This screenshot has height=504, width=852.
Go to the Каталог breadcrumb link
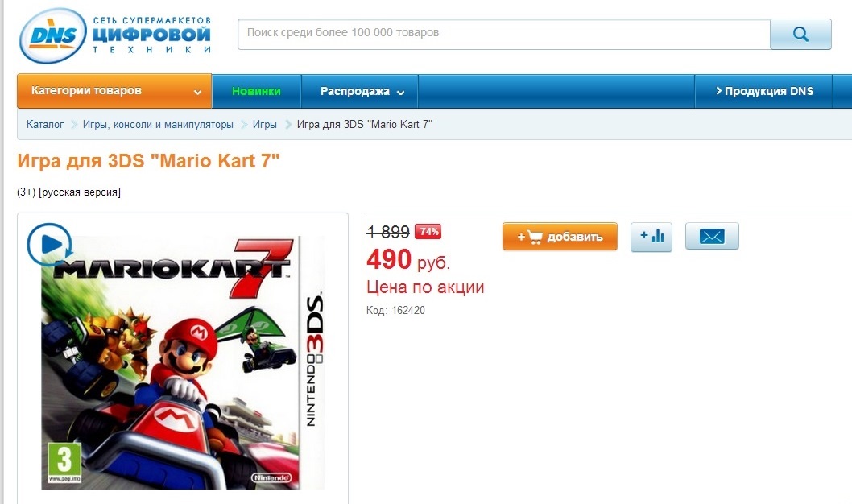point(45,124)
